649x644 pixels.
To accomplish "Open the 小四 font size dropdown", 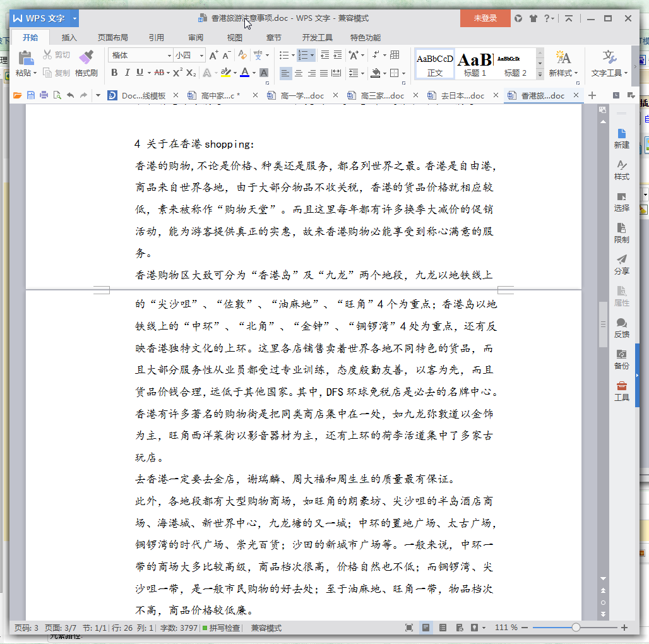I will 201,56.
